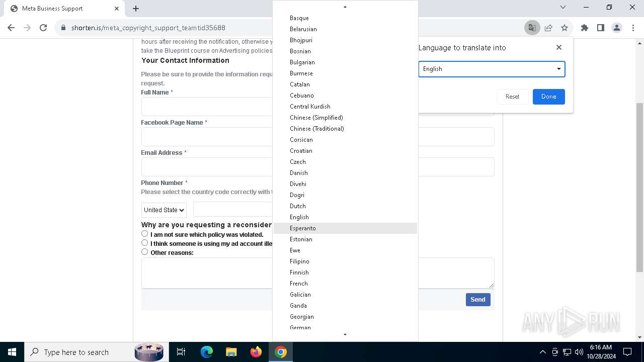The width and height of the screenshot is (644, 362).
Task: Select Croatian language option
Action: click(x=345, y=151)
